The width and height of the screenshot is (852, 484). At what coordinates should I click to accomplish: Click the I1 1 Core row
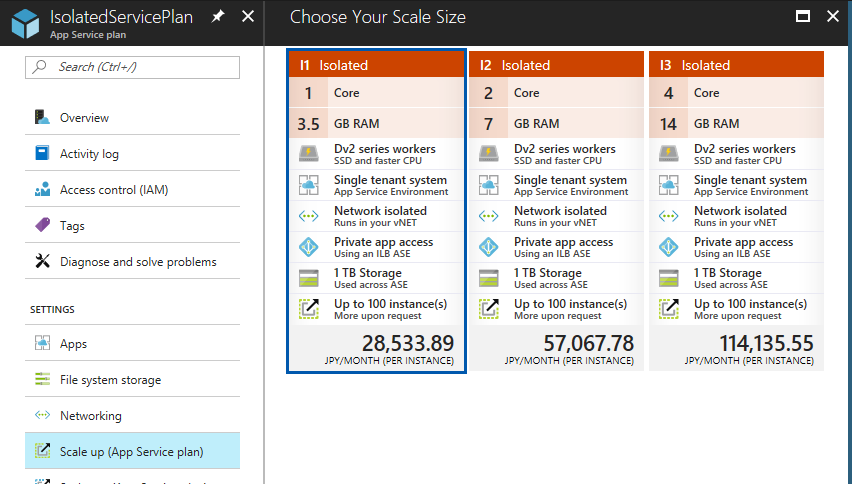pyautogui.click(x=377, y=92)
